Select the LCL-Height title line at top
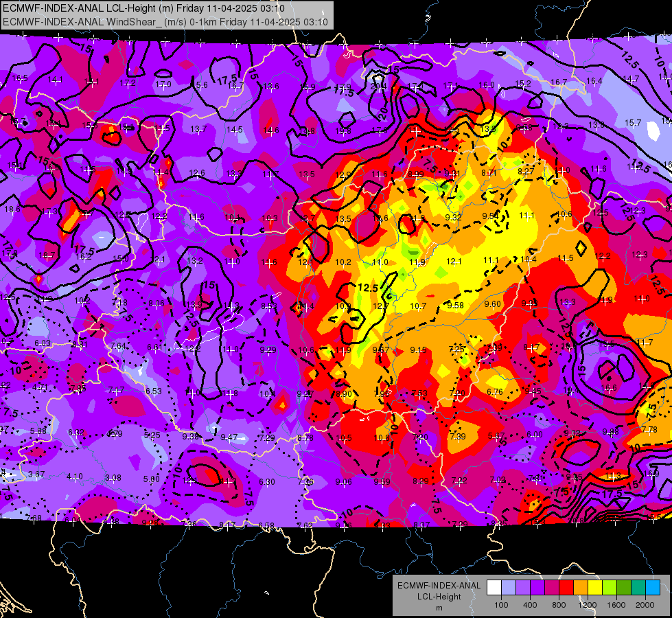The width and height of the screenshot is (672, 618). tap(143, 8)
